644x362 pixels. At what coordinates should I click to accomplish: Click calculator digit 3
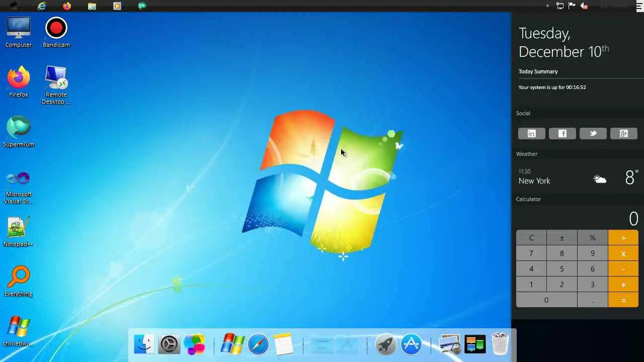(593, 285)
